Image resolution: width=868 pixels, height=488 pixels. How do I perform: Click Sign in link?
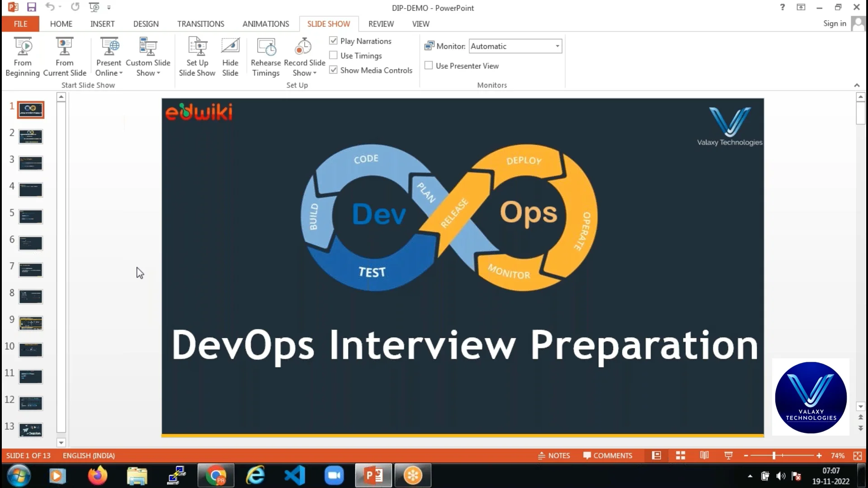point(835,23)
